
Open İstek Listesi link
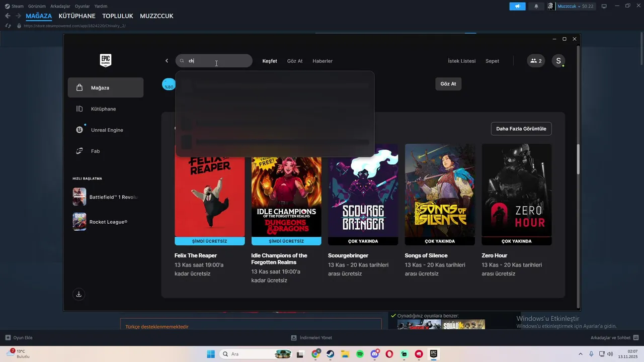tap(462, 61)
